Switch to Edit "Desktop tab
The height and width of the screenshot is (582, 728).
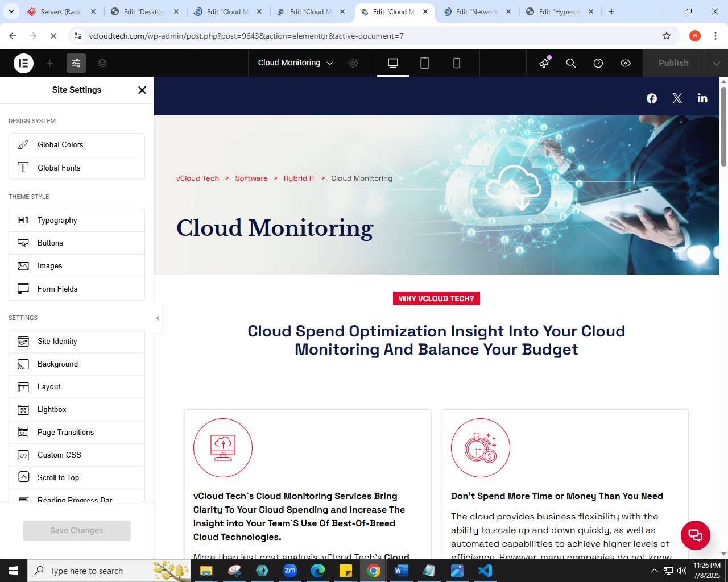(x=144, y=11)
